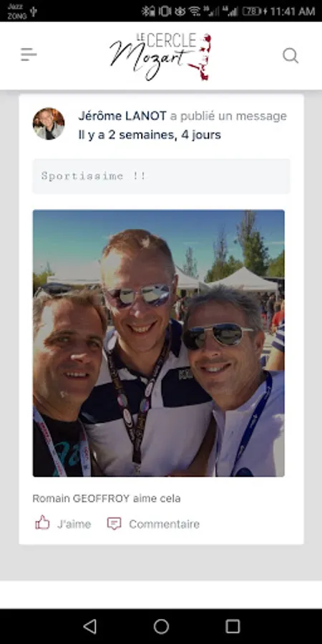Viewport: 322px width, 644px height.
Task: Click the Le Cercle Mozart logo
Action: pyautogui.click(x=160, y=56)
